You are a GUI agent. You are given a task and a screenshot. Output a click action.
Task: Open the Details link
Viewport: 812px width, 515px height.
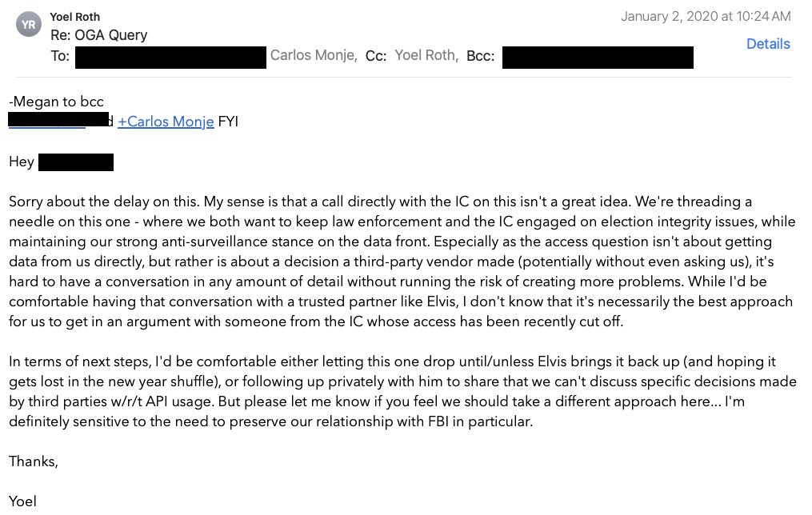(x=767, y=44)
